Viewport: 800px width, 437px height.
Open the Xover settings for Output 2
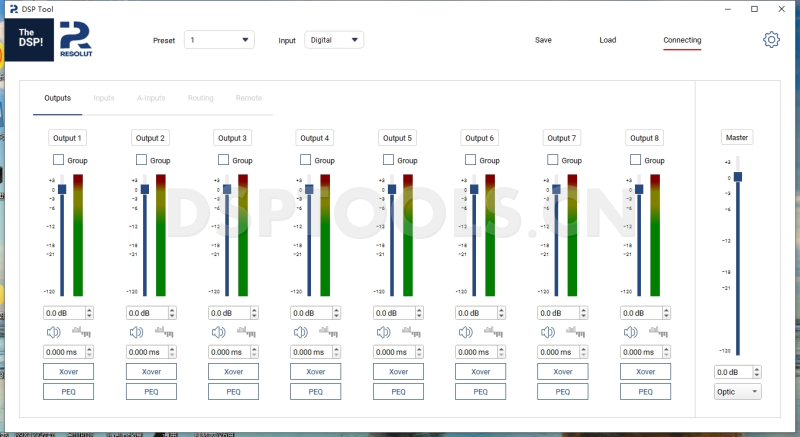(x=150, y=371)
